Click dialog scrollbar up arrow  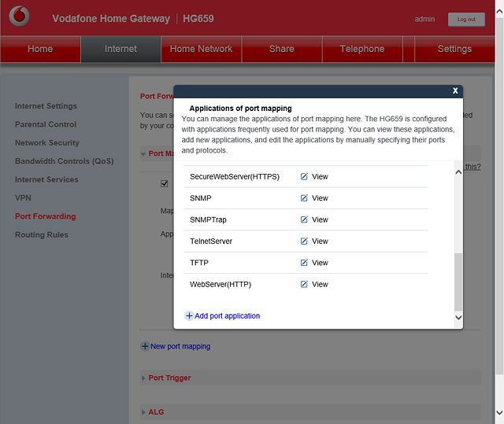click(458, 172)
